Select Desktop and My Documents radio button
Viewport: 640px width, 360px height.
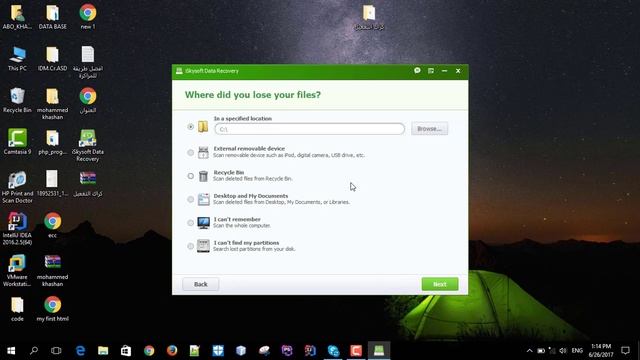[191, 199]
